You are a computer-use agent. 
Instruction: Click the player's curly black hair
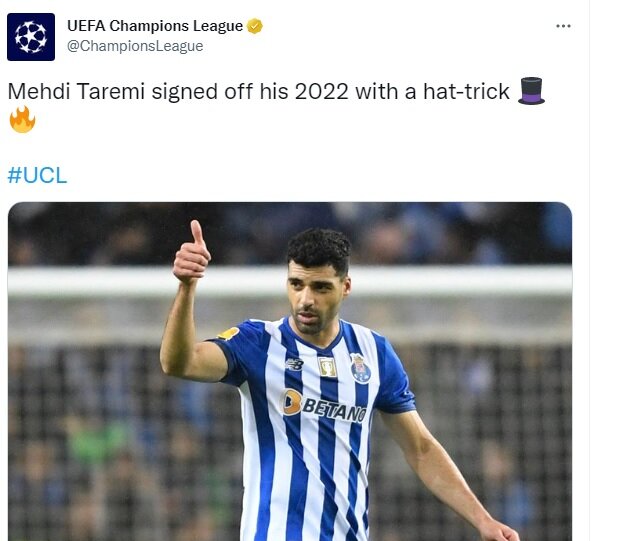[x=319, y=248]
